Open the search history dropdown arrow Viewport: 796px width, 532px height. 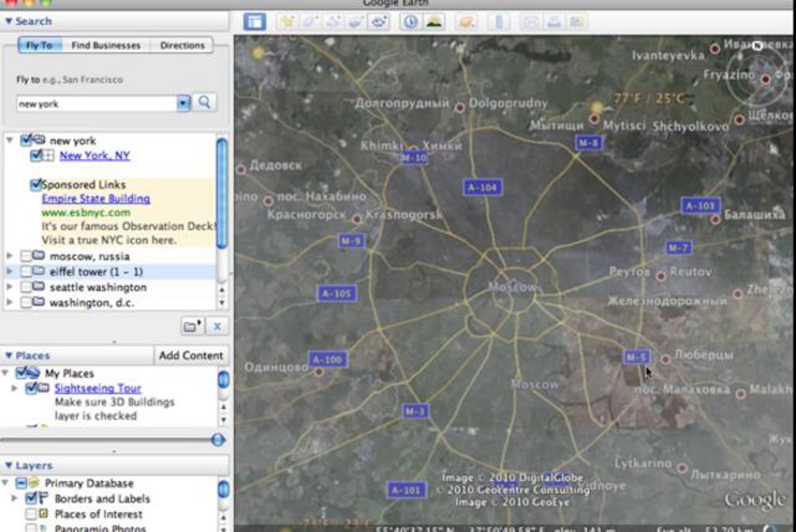[183, 103]
